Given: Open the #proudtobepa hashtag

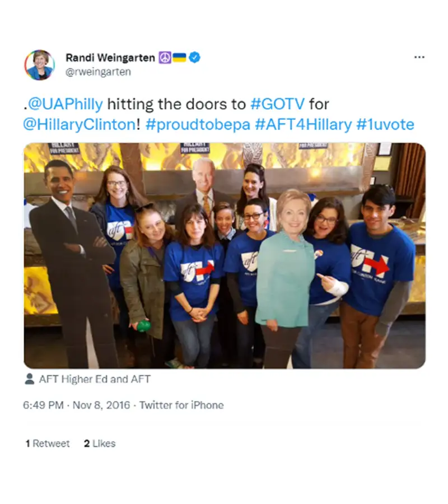Looking at the screenshot, I should point(198,125).
